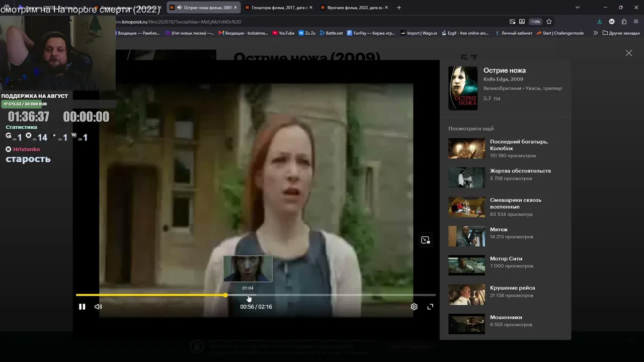Image resolution: width=644 pixels, height=362 pixels.
Task: Open 'Входящие — Рамбле...' bookmark
Action: 138,33
